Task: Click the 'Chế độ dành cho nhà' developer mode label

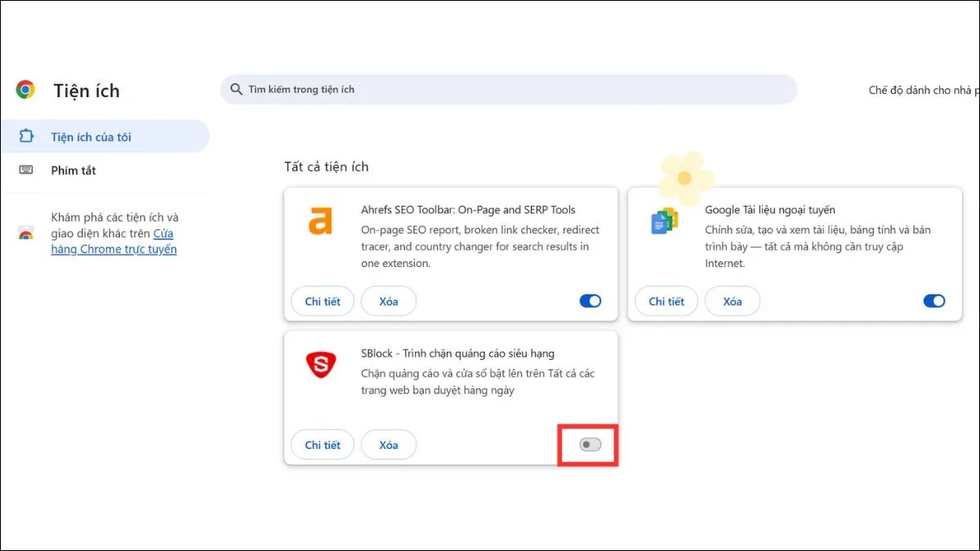Action: click(923, 90)
